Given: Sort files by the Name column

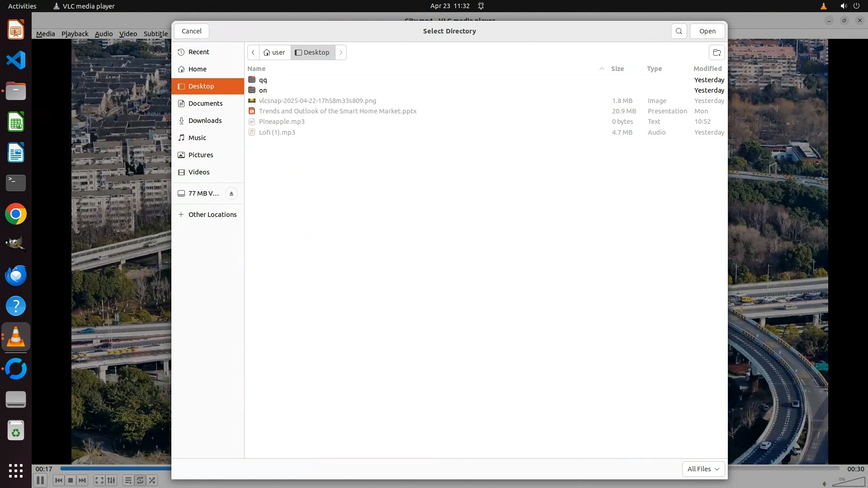Looking at the screenshot, I should tap(256, 69).
